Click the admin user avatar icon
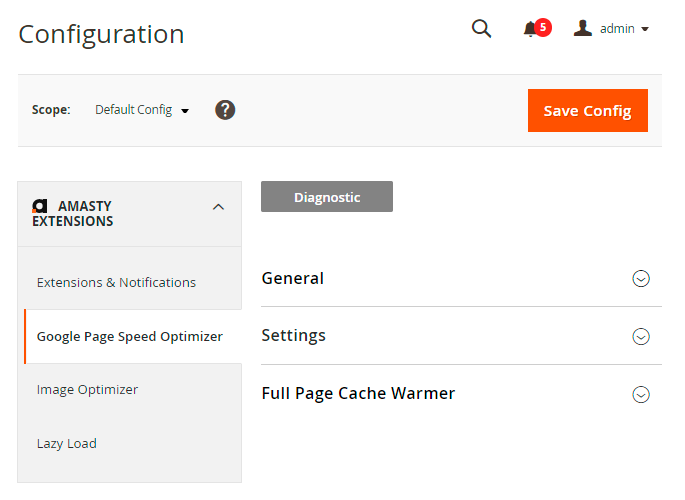The image size is (685, 500). 583,28
